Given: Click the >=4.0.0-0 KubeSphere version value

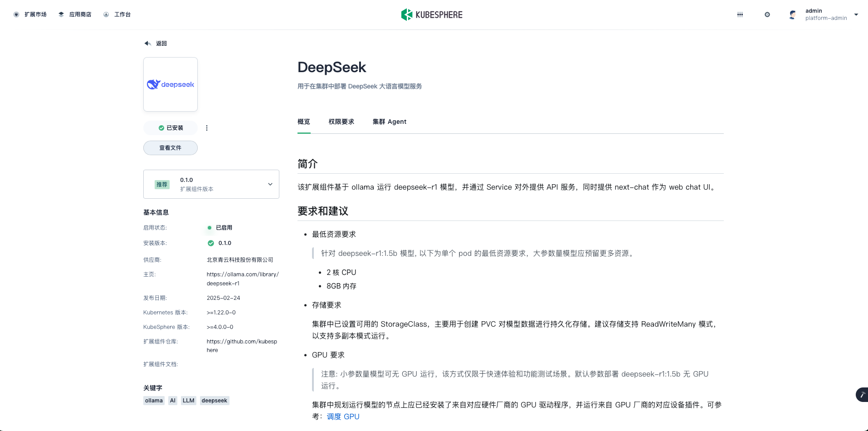Looking at the screenshot, I should pyautogui.click(x=220, y=327).
